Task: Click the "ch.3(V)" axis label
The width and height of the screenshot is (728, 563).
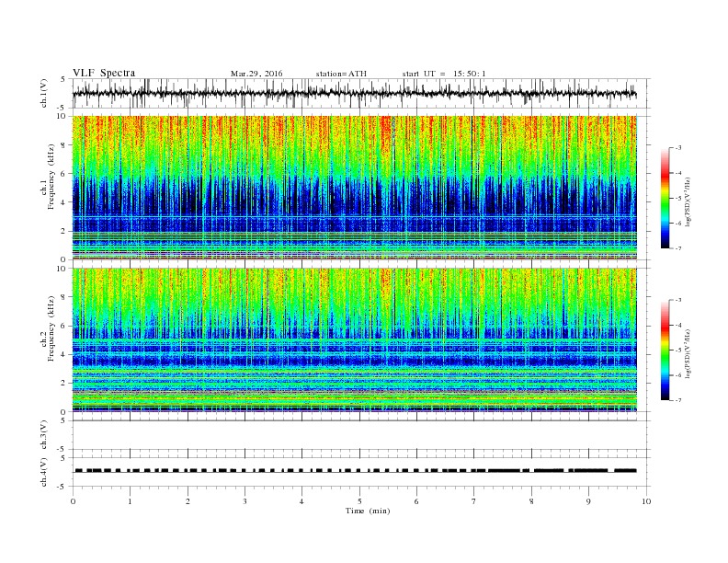Action: pyautogui.click(x=44, y=435)
